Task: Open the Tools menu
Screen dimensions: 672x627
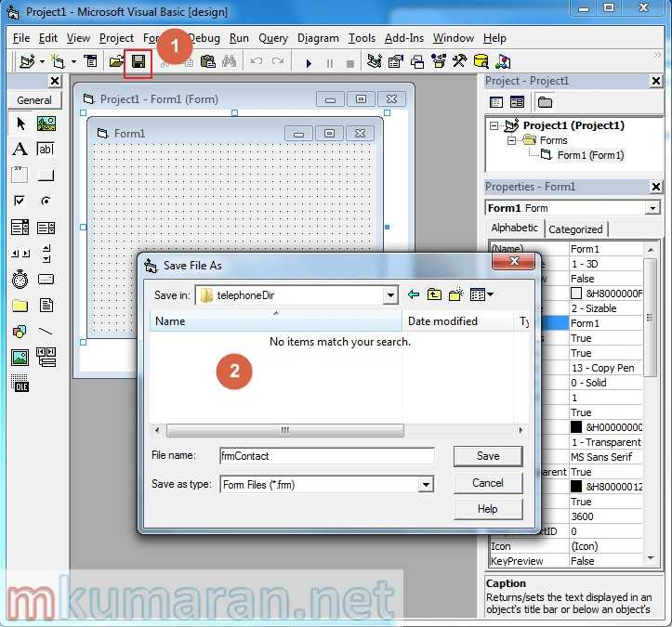Action: click(x=362, y=38)
